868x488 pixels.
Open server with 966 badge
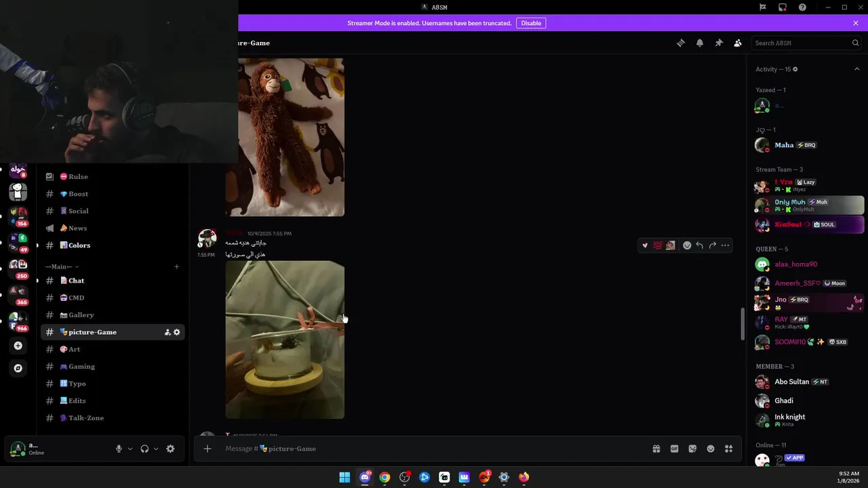[x=18, y=321]
